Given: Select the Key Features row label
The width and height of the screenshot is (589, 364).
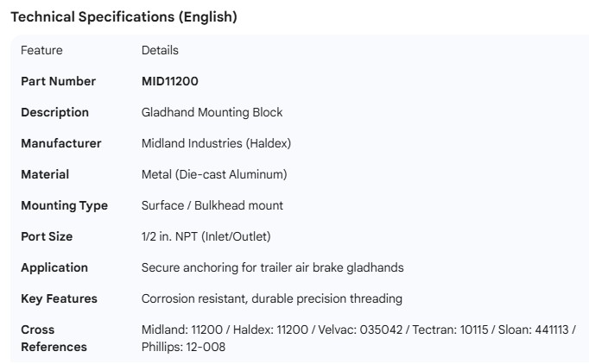Looking at the screenshot, I should pos(59,299).
